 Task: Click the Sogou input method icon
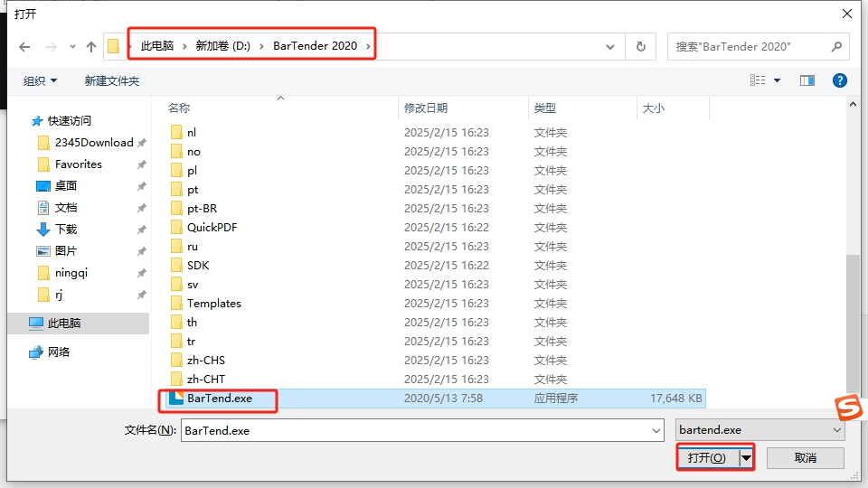pos(849,408)
